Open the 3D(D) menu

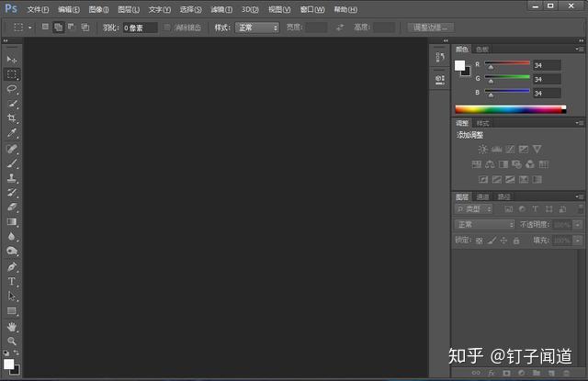coord(250,9)
